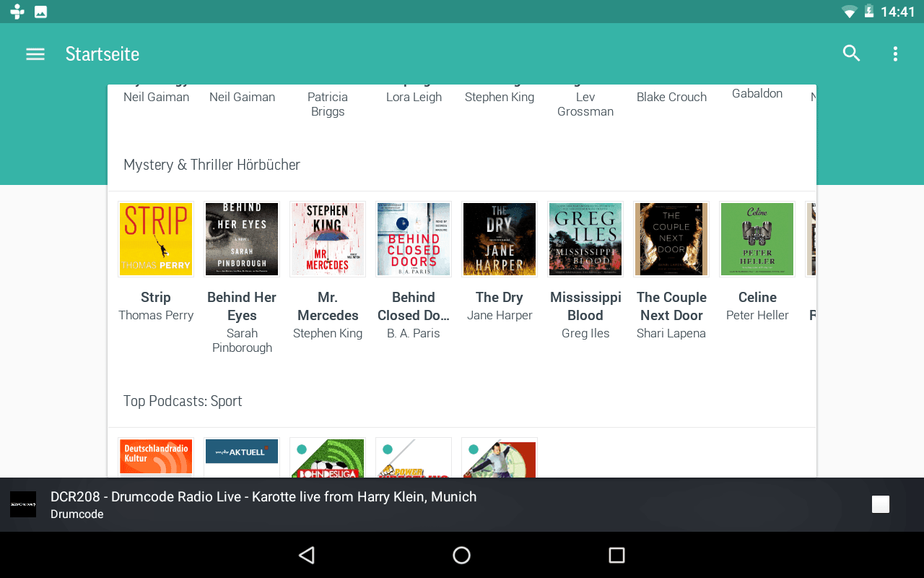Click title 'Mississippi Blood'
Screen dimensions: 924x578
[585, 306]
